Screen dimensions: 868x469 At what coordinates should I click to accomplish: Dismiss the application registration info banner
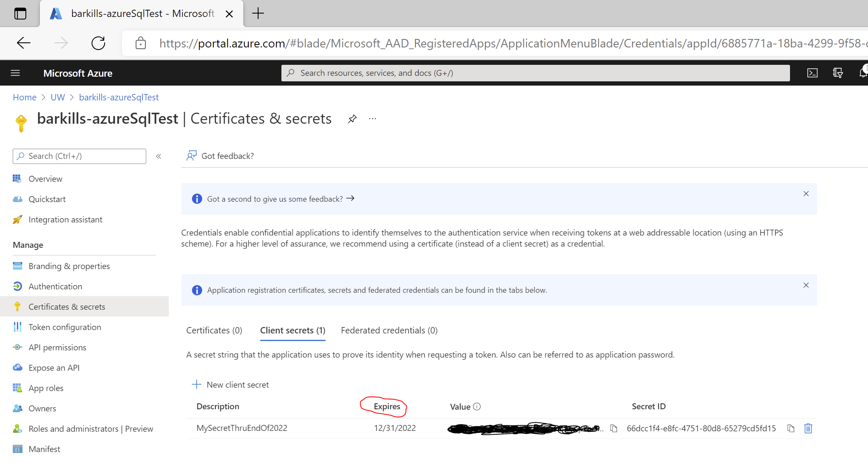(806, 285)
